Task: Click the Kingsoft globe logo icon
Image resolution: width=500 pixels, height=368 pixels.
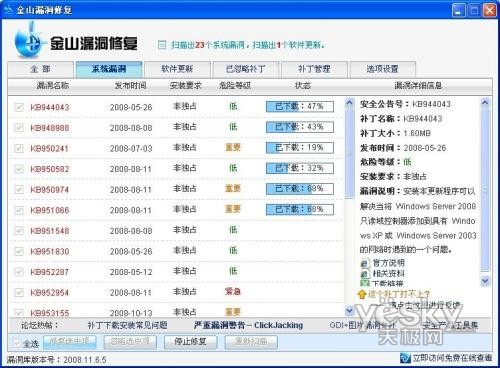Action: point(29,41)
